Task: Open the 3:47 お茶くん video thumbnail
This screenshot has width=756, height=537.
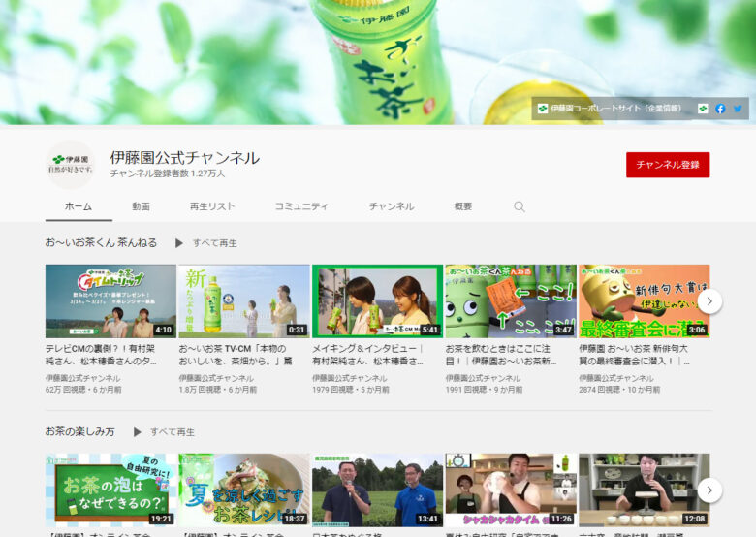Action: [x=511, y=301]
